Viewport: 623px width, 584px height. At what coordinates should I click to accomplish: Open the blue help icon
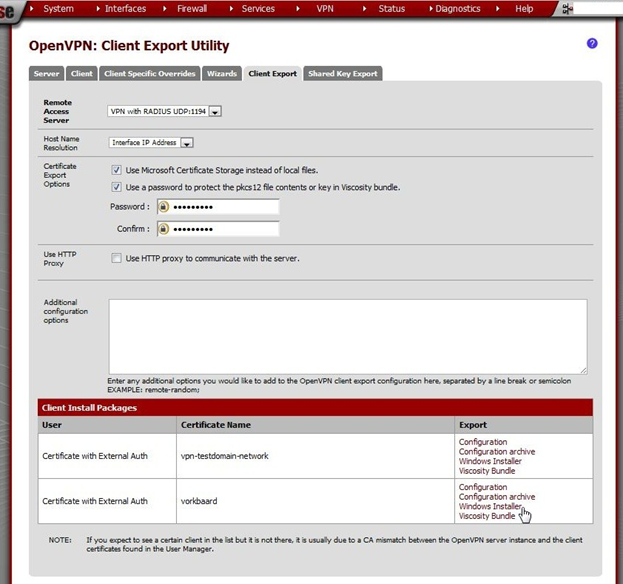592,43
